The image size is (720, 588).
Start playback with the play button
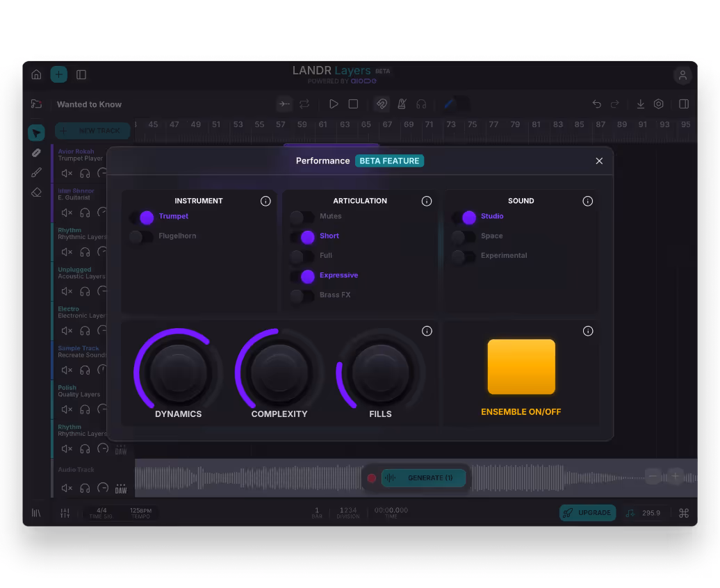(334, 104)
